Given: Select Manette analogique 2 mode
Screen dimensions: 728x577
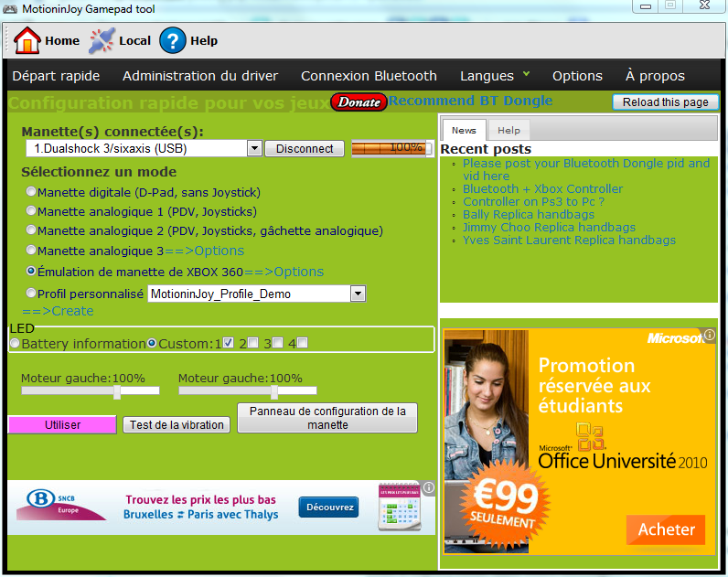Looking at the screenshot, I should tap(31, 230).
